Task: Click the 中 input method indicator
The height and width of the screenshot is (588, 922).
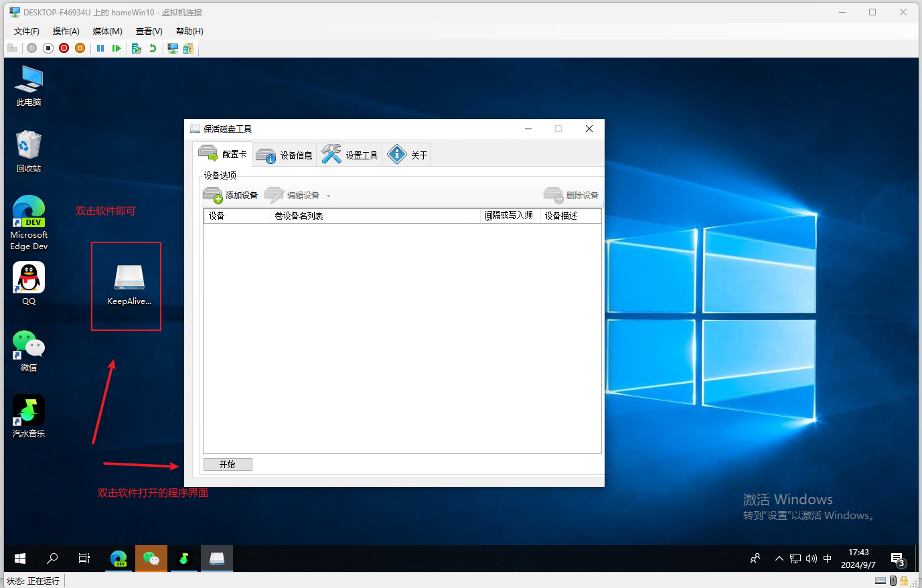Action: (x=828, y=559)
